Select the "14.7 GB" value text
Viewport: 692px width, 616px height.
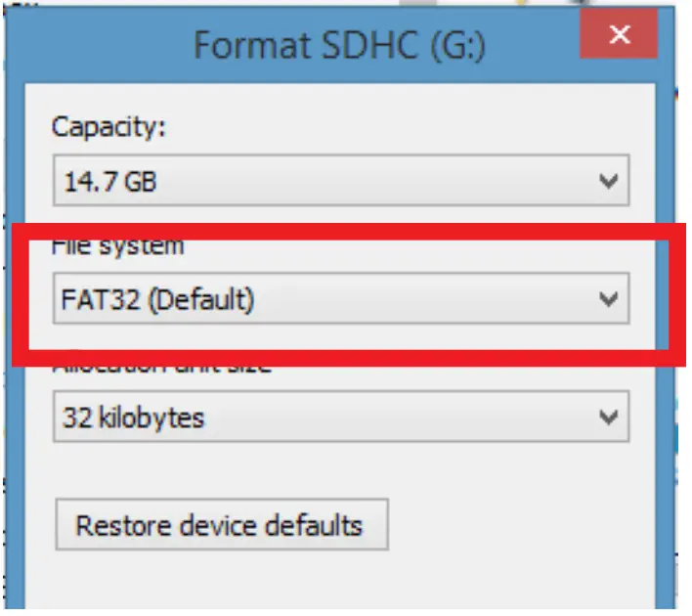(x=108, y=182)
